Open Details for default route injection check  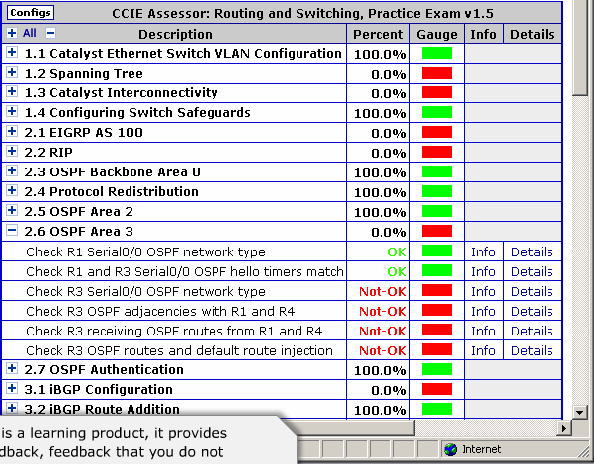pyautogui.click(x=532, y=350)
